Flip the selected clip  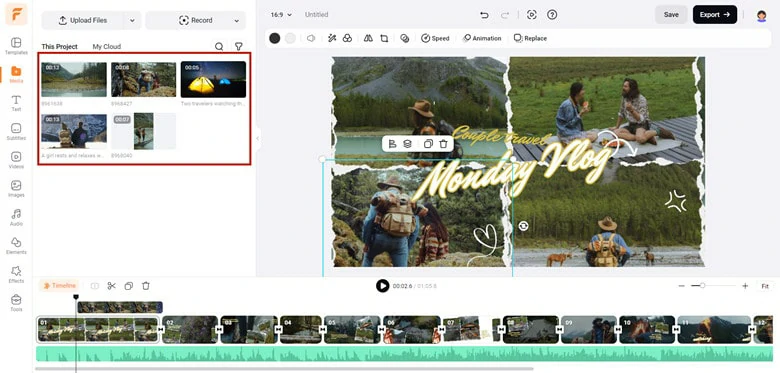point(368,38)
